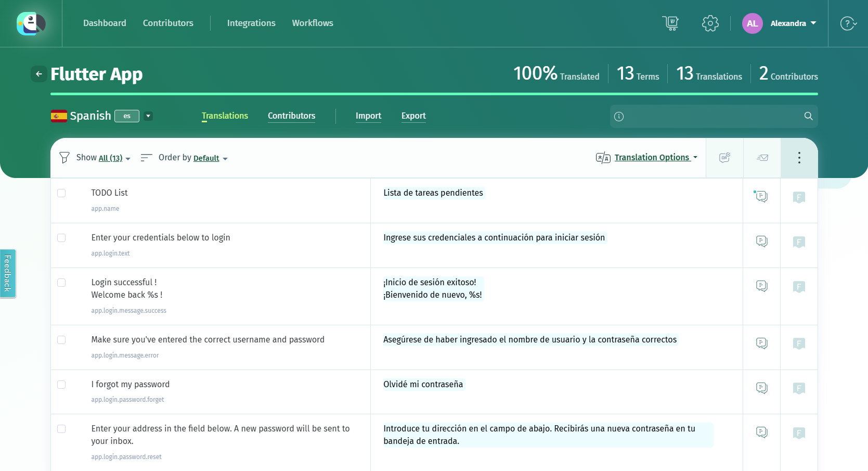This screenshot has width=868, height=471.
Task: Toggle fuzzy flag on Login successful row
Action: 799,287
